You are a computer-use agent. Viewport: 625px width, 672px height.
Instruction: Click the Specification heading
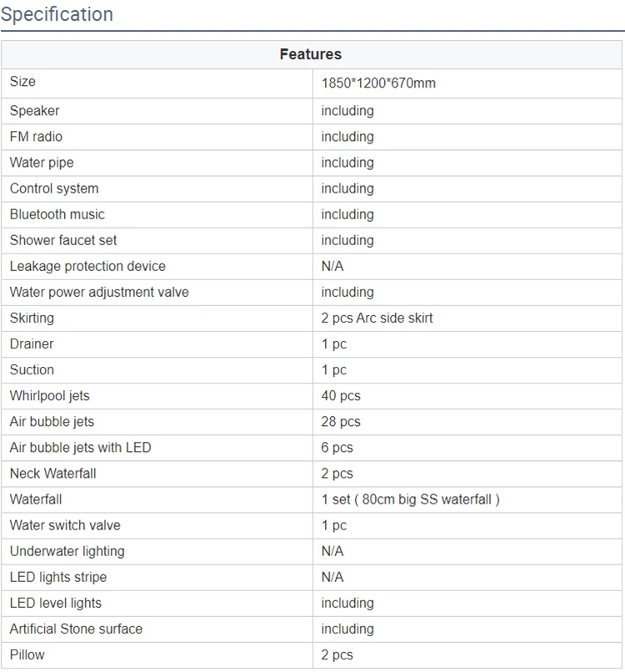[57, 14]
